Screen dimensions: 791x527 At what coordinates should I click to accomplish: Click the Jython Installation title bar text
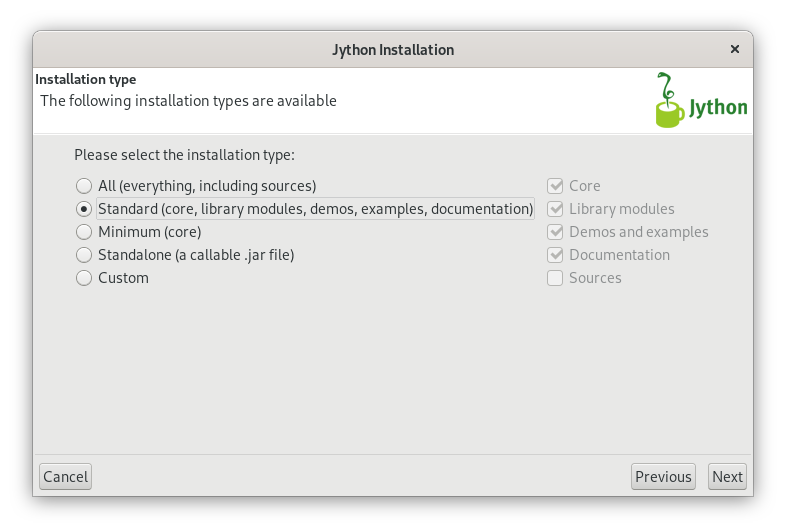(x=393, y=50)
